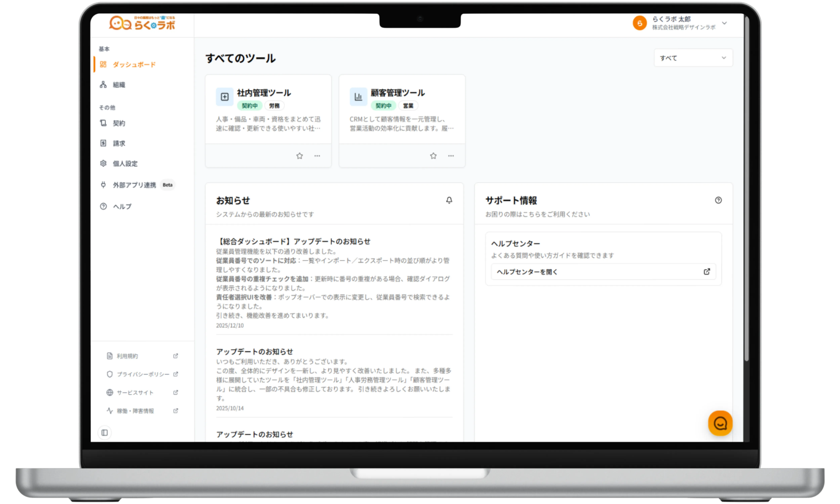The image size is (840, 504).
Task: Click the external link icon beside 稼働・障害情報
Action: coord(176,411)
